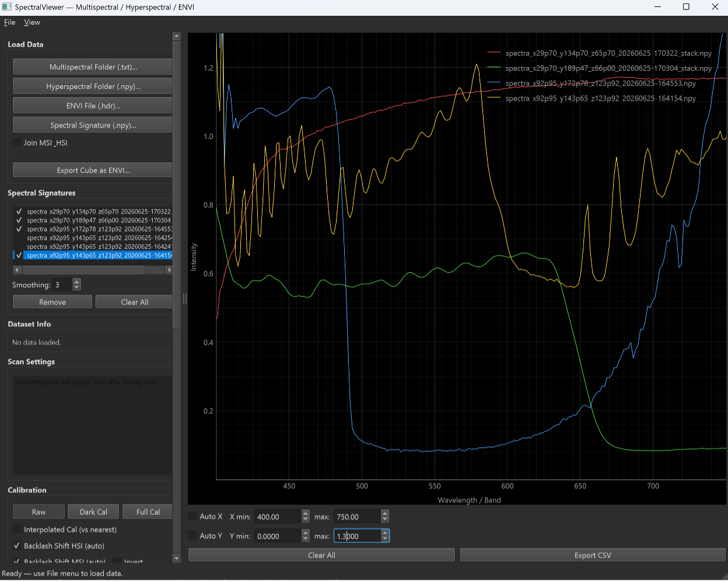Click the Y min down arrow

click(306, 539)
